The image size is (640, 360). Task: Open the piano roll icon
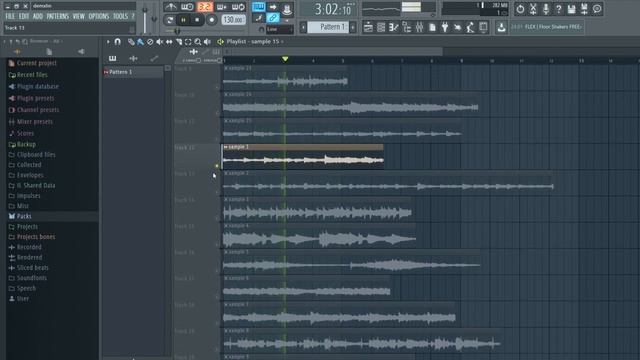click(x=393, y=27)
